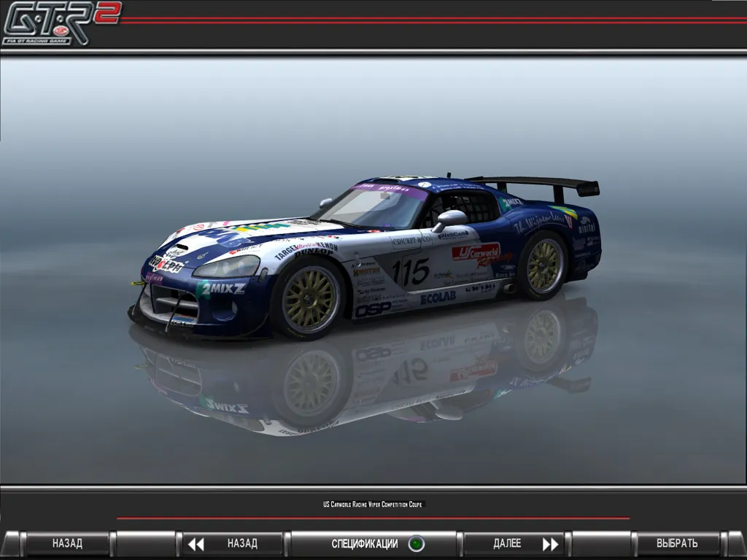
Task: Choose this car with ВЫБРАТЬ
Action: [x=676, y=543]
